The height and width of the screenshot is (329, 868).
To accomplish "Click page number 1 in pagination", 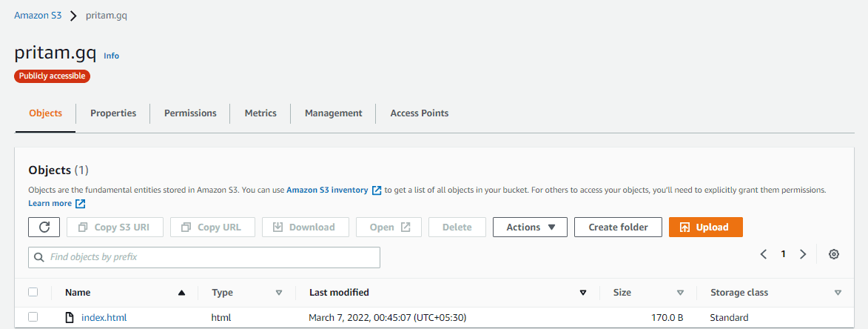I will point(784,254).
